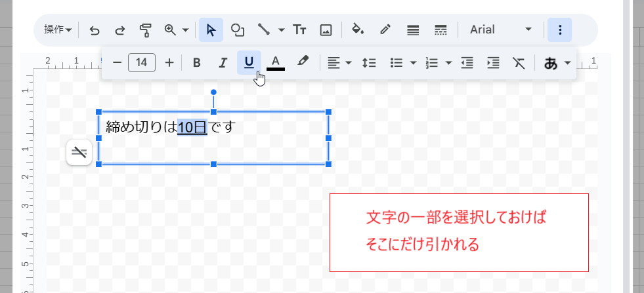Expand numbered list style arrow

(448, 63)
